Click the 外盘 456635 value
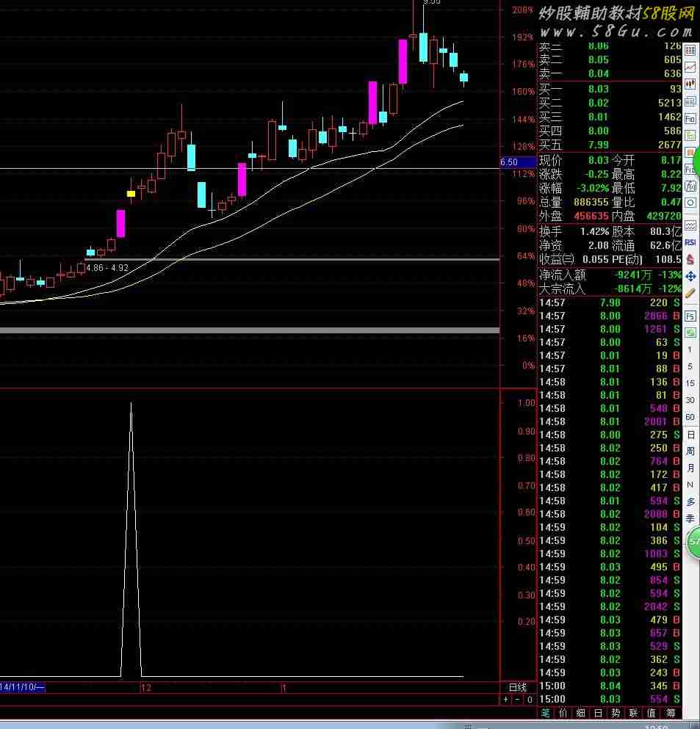Screen dimensions: 700x729 (x=591, y=216)
